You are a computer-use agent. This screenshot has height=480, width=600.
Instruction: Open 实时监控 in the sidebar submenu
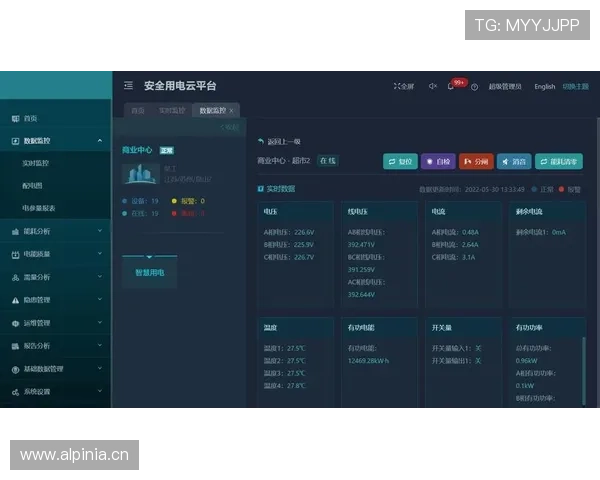pos(35,163)
